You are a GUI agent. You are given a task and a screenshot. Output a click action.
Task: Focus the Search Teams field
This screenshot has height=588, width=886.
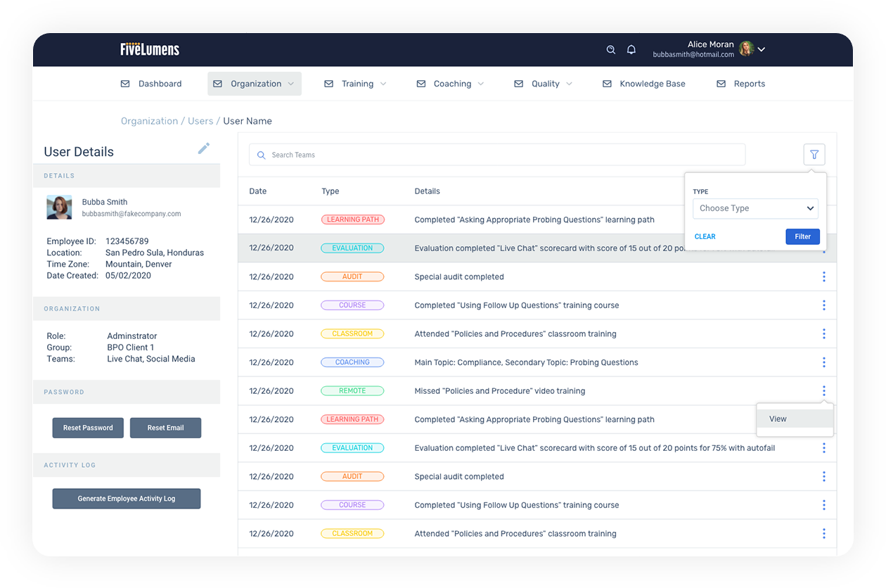tap(497, 155)
